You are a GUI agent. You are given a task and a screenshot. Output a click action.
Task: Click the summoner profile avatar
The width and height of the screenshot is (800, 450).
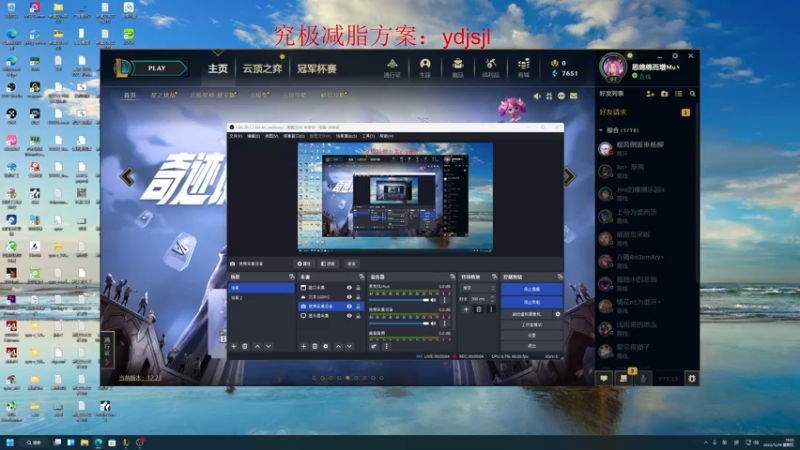(x=613, y=67)
